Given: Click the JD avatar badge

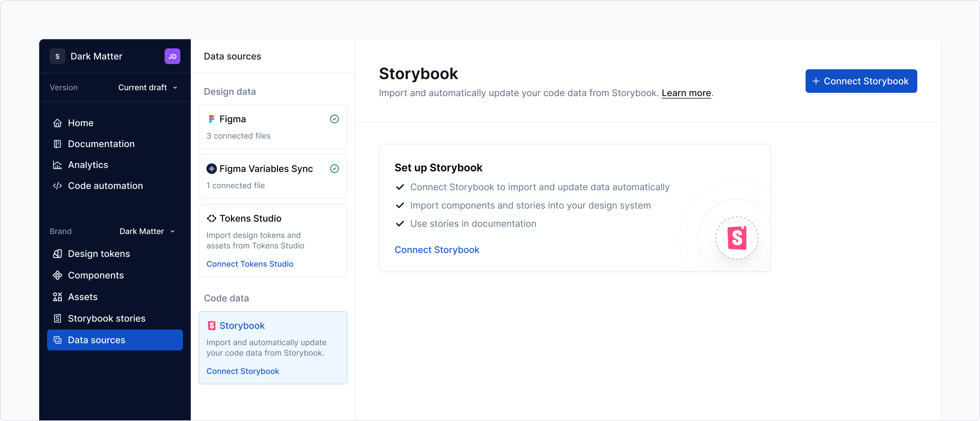Looking at the screenshot, I should [x=172, y=56].
